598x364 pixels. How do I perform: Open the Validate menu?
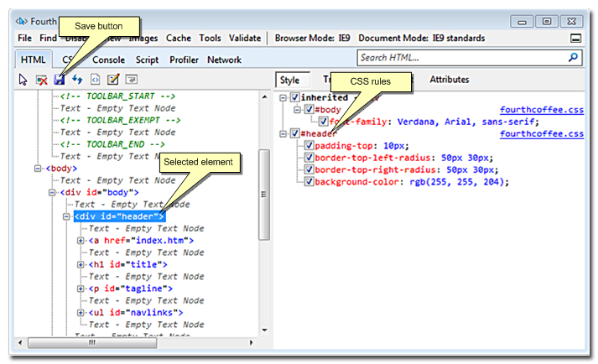(245, 38)
